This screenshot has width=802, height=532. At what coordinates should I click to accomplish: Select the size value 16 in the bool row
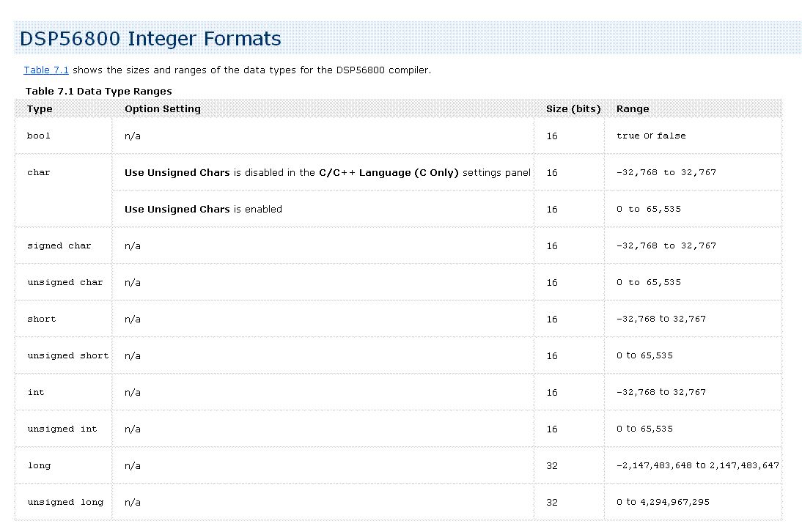click(x=551, y=136)
